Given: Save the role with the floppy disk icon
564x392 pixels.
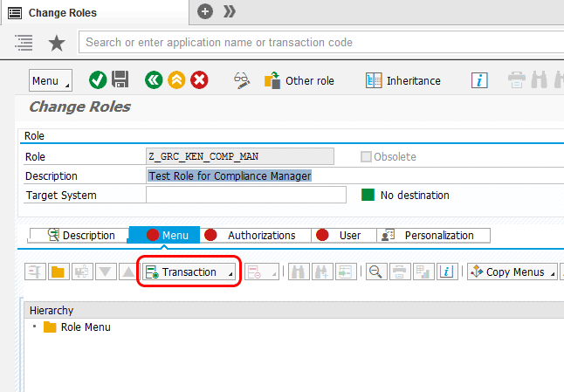Looking at the screenshot, I should 120,79.
